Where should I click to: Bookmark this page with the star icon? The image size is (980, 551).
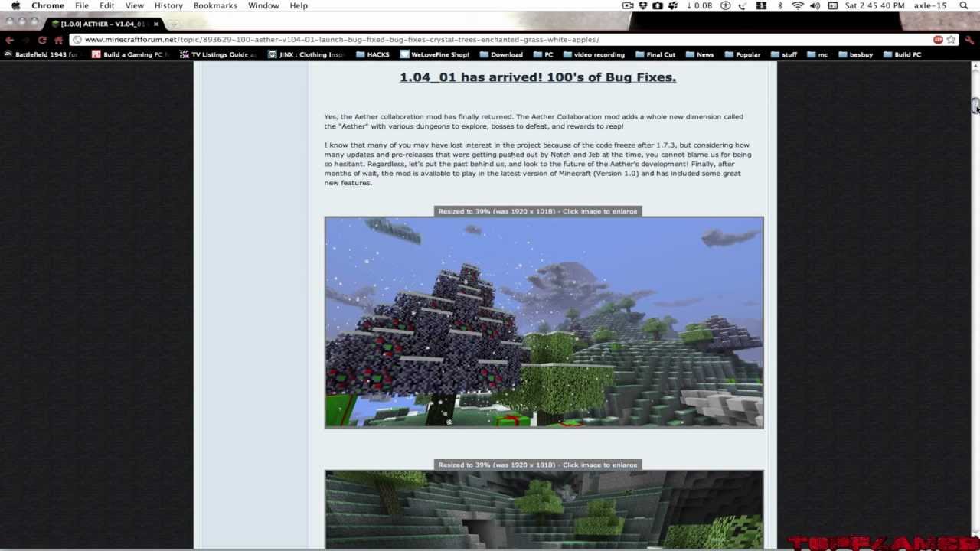point(952,39)
